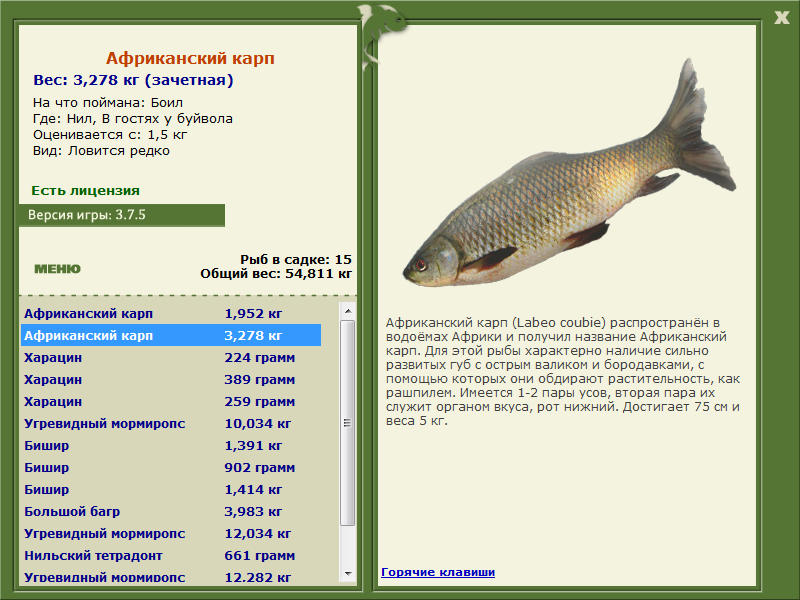Select the Угревидный мормиропс 10,034 кг row
Viewport: 800px width, 600px height.
pos(171,423)
